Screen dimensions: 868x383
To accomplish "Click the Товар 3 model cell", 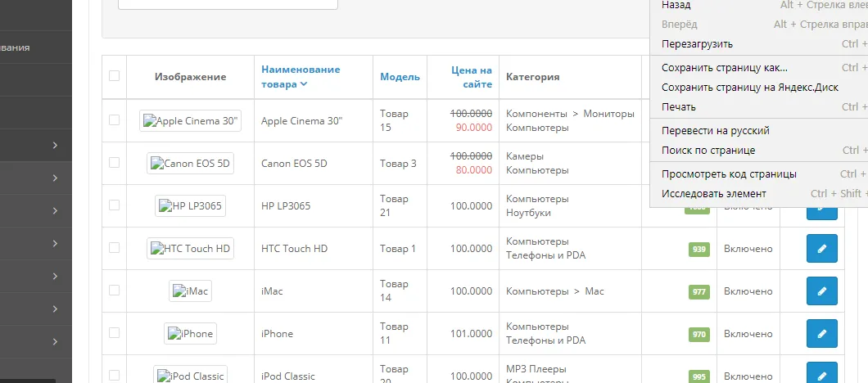I will tap(398, 164).
